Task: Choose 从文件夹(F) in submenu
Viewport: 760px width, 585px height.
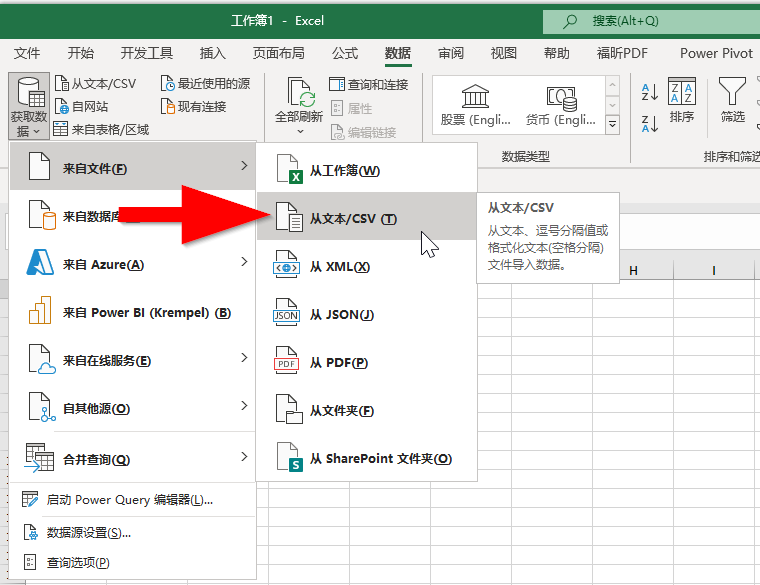Action: tap(366, 410)
